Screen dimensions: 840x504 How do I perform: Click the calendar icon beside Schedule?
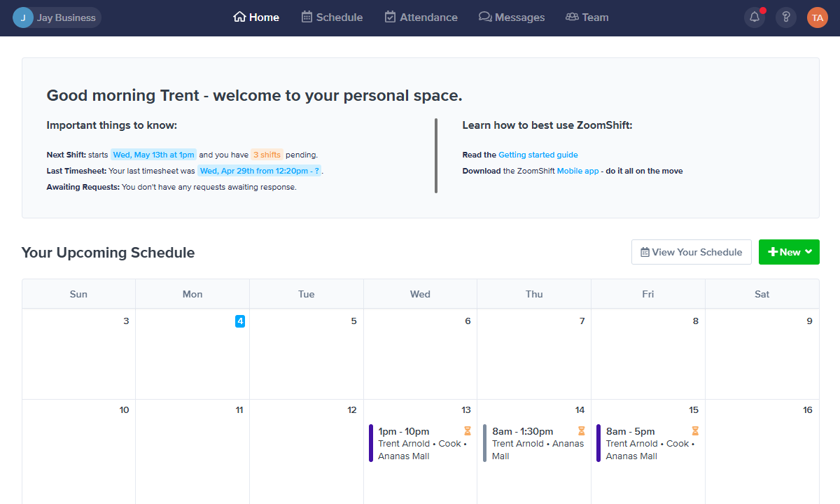307,17
